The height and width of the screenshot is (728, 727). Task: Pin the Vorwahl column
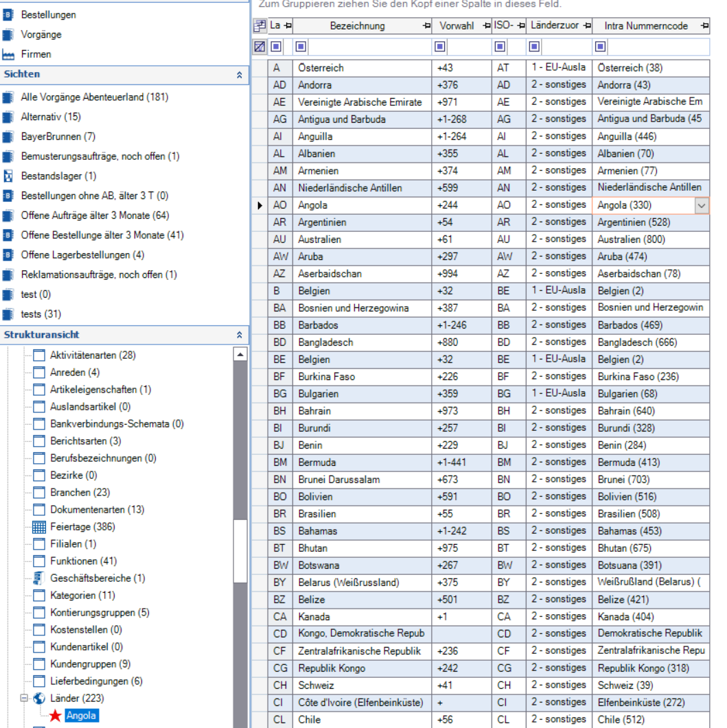point(486,26)
